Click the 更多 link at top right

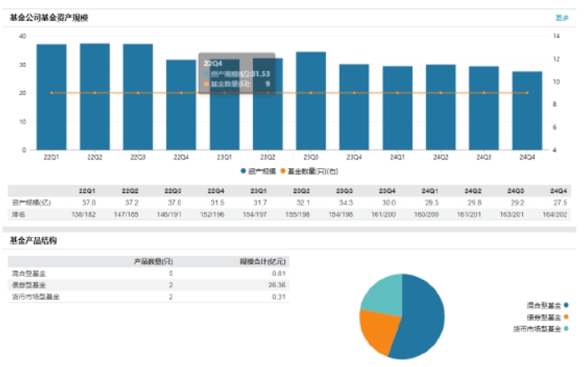point(561,18)
